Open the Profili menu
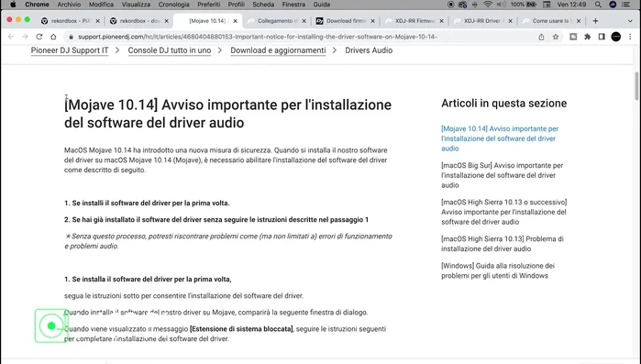This screenshot has width=641, height=364. 236,5
